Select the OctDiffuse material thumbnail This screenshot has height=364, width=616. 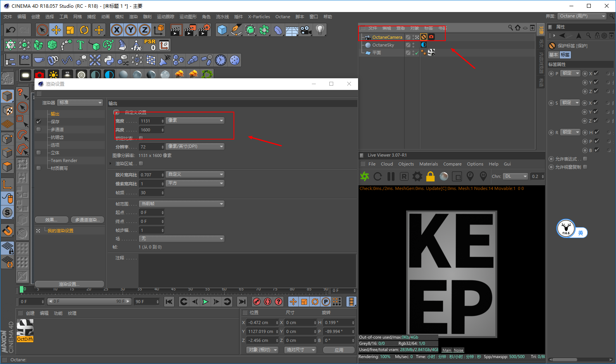coord(25,330)
